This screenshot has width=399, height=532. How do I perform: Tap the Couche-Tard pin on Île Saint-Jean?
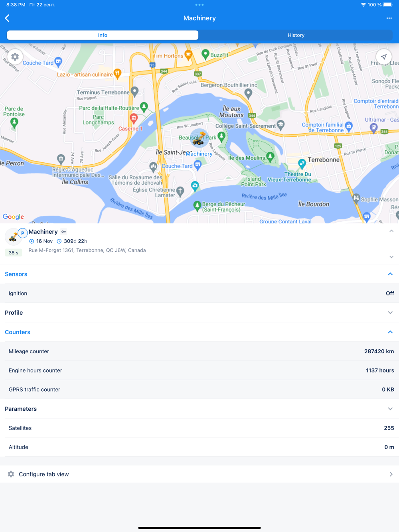pos(198,165)
